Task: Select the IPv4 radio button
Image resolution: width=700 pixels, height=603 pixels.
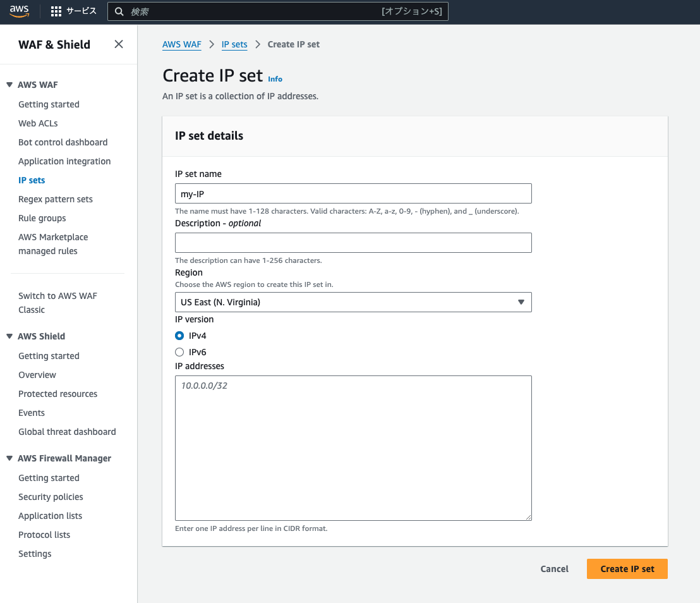Action: pyautogui.click(x=179, y=336)
